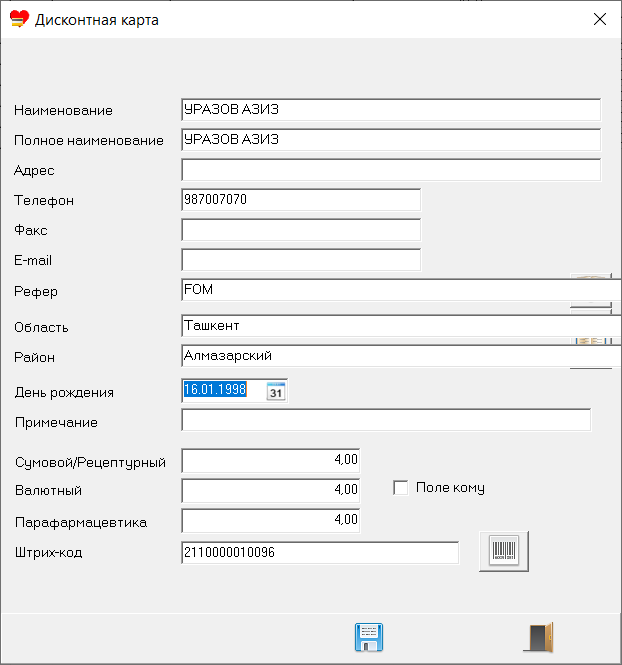
Task: Click the empty E-mail field
Action: click(301, 260)
